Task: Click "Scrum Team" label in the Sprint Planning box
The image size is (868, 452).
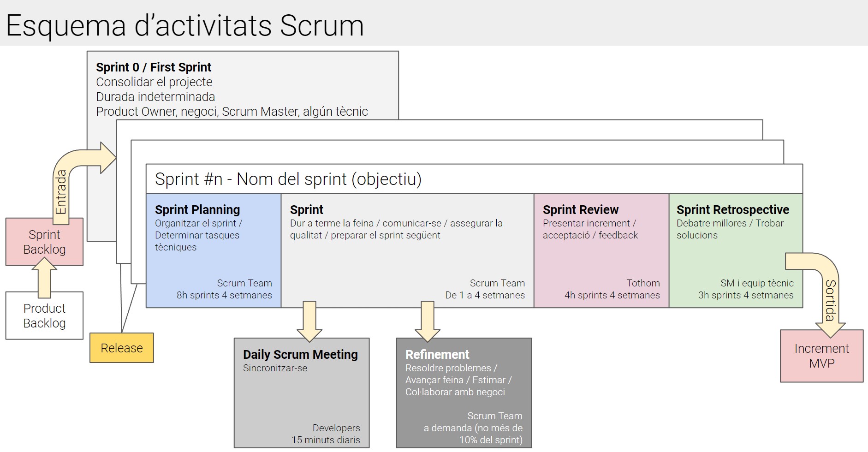Action: click(x=244, y=283)
